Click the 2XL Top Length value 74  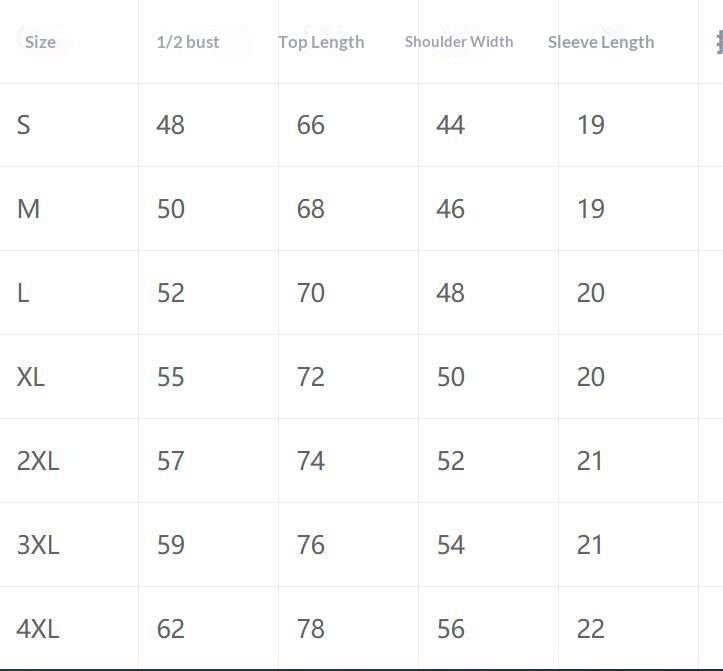pos(311,461)
